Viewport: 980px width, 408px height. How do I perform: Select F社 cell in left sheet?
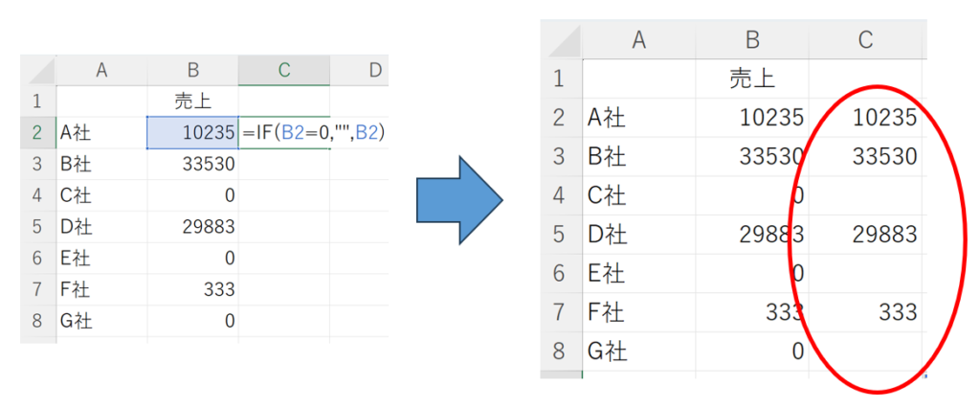(101, 290)
